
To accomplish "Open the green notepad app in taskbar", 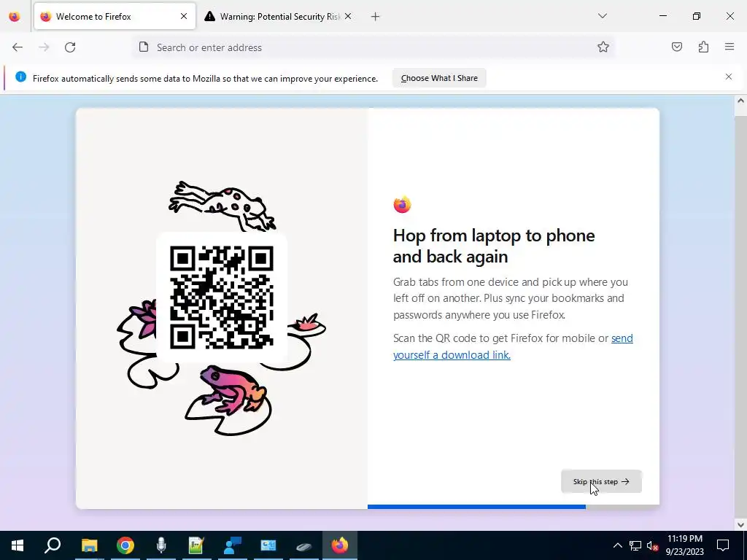I will pos(196,545).
